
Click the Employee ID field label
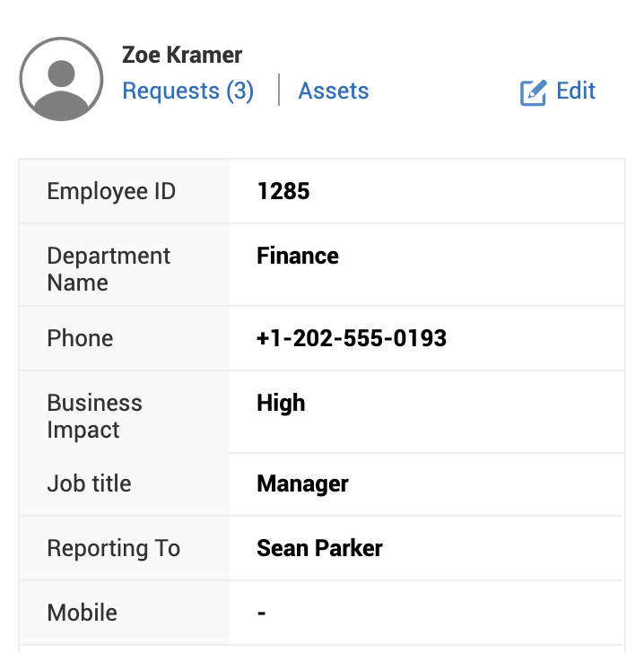pos(111,191)
